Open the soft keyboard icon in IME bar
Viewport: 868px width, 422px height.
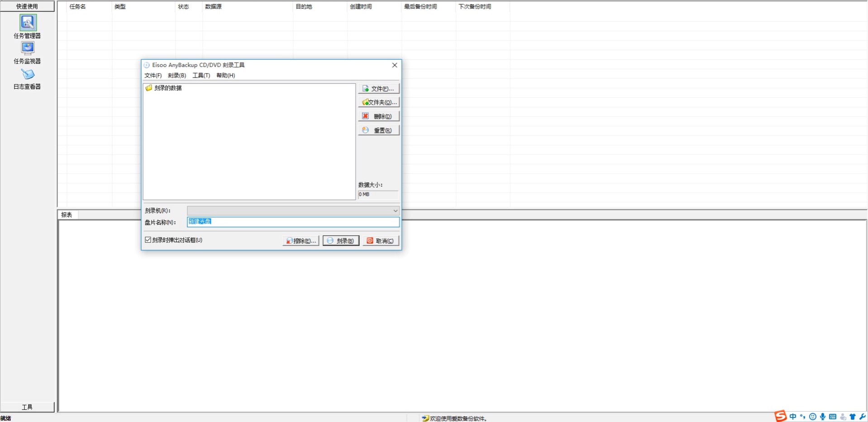coord(833,417)
